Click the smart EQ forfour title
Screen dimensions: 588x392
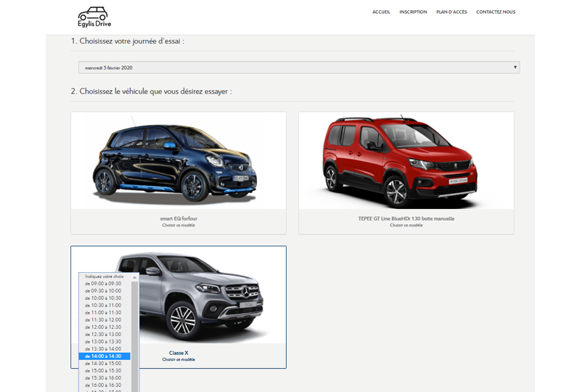tap(179, 219)
